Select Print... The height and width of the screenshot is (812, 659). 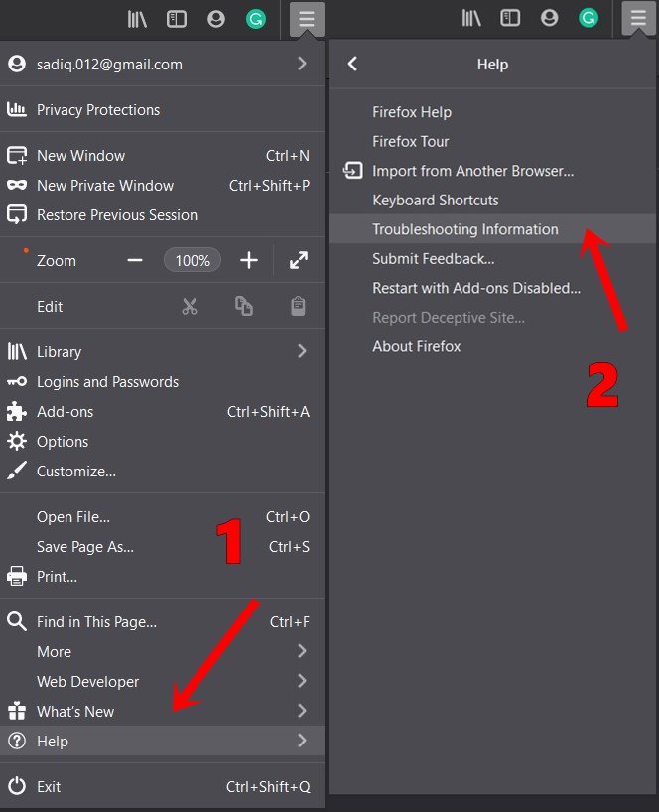[162, 576]
